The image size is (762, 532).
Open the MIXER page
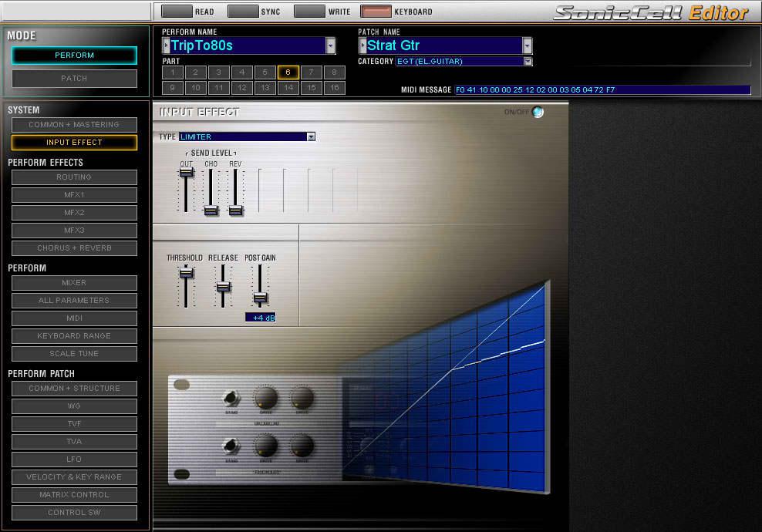click(x=74, y=283)
